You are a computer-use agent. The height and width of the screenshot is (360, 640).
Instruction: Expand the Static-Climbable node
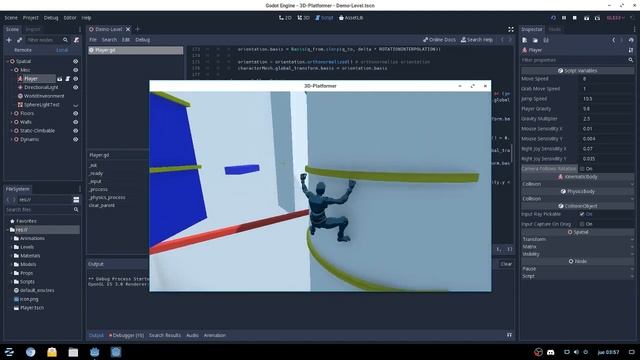[11, 131]
